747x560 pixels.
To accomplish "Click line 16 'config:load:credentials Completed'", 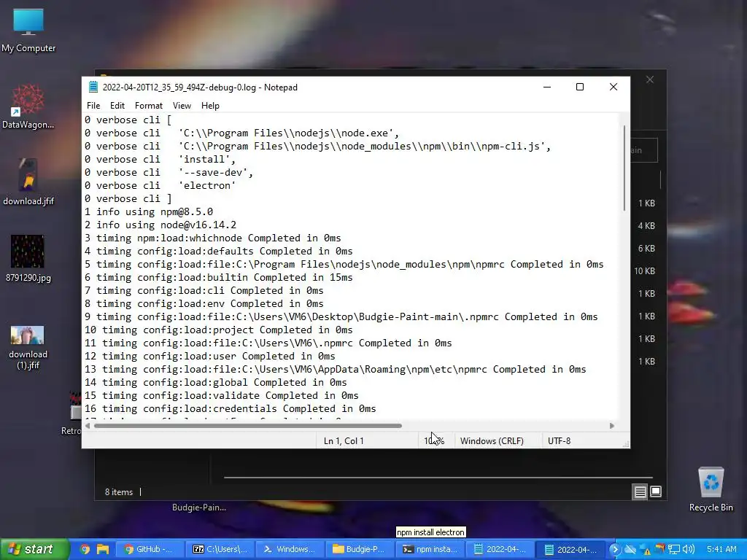I will pos(230,408).
